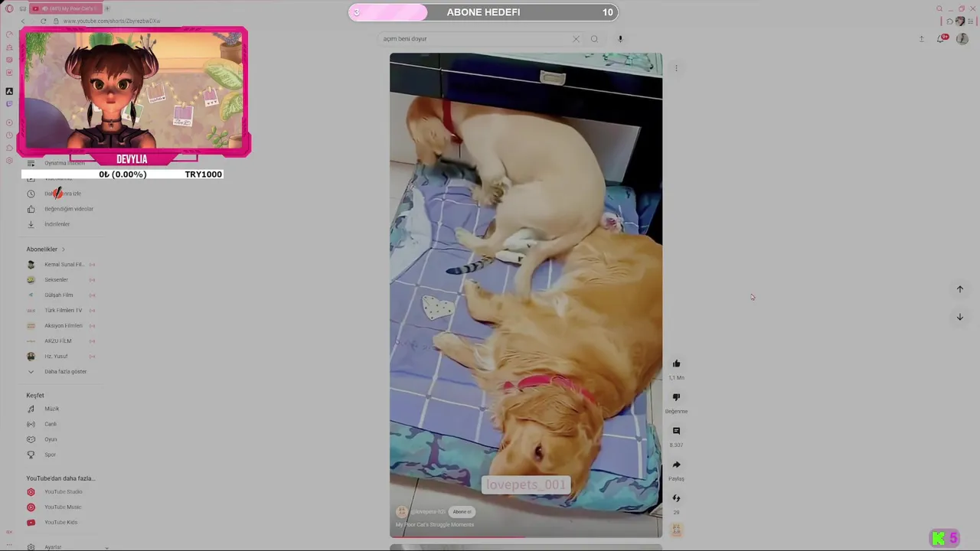Open Ayarlar settings in sidebar
The image size is (980, 551).
click(44, 547)
